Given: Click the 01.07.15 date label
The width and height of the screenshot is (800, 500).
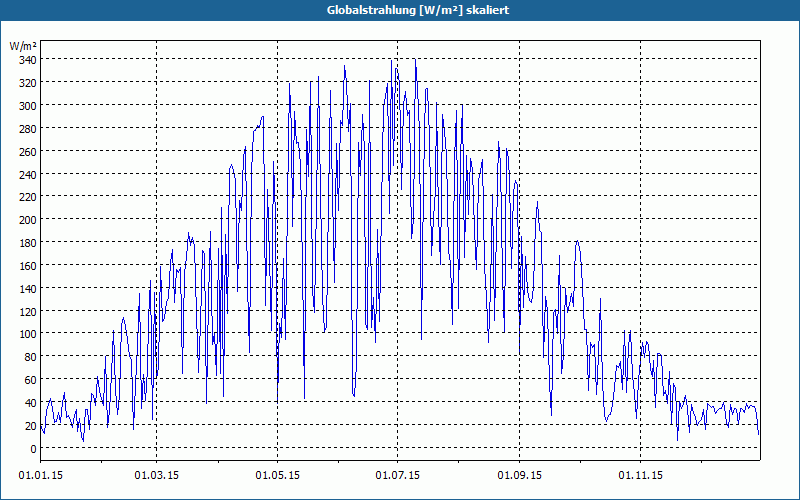Looking at the screenshot, I should (x=398, y=476).
